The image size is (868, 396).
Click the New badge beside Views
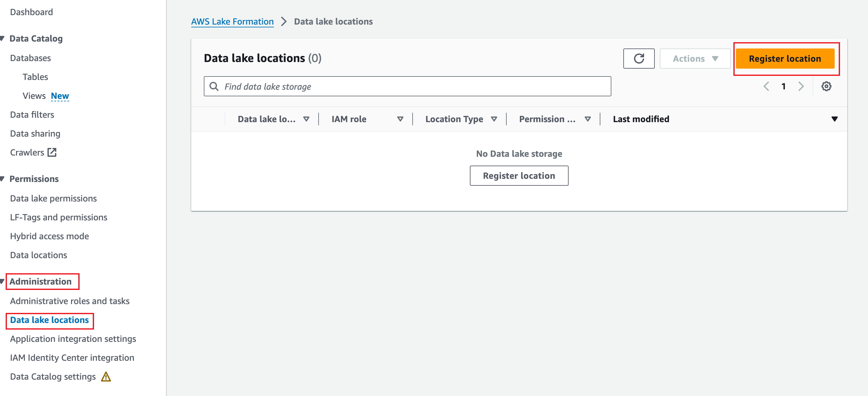point(60,96)
